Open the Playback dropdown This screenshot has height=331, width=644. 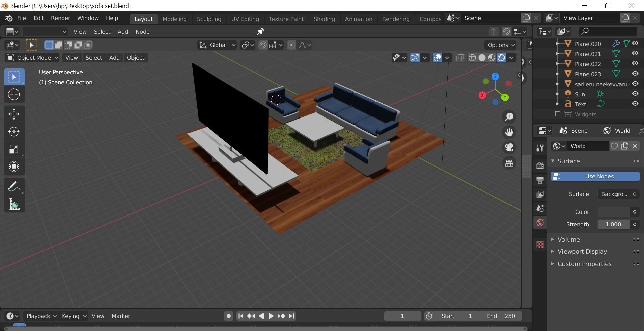pos(41,316)
